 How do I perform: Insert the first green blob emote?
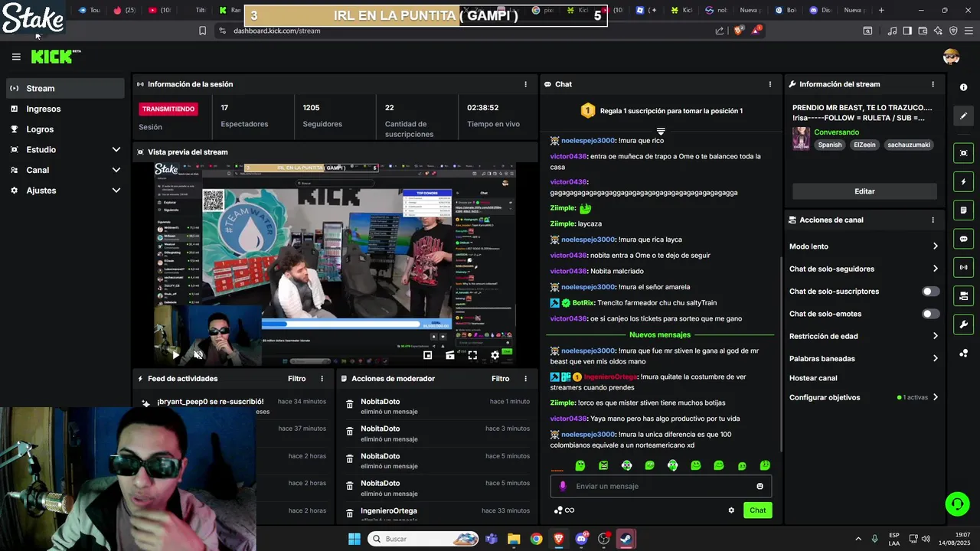[580, 465]
